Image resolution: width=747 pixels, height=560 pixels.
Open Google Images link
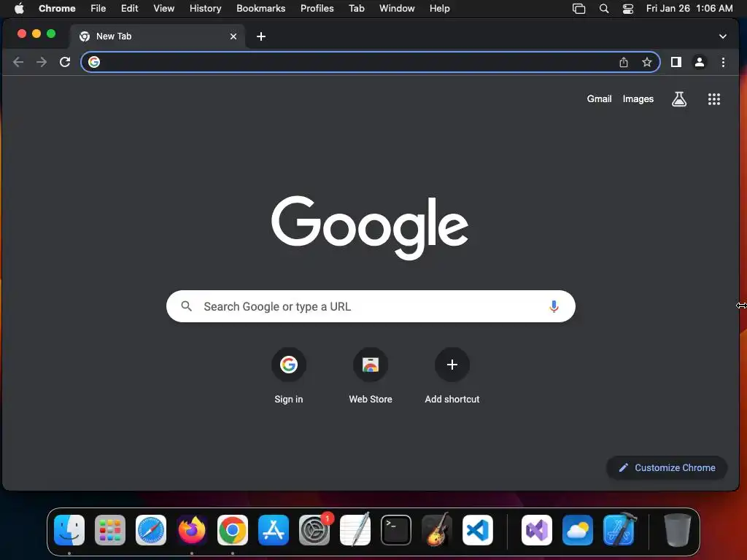pos(638,99)
